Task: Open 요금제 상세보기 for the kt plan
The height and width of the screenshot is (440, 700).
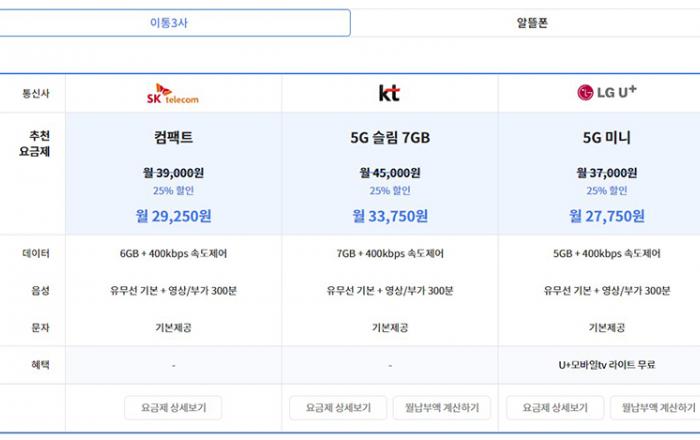Action: [x=336, y=408]
